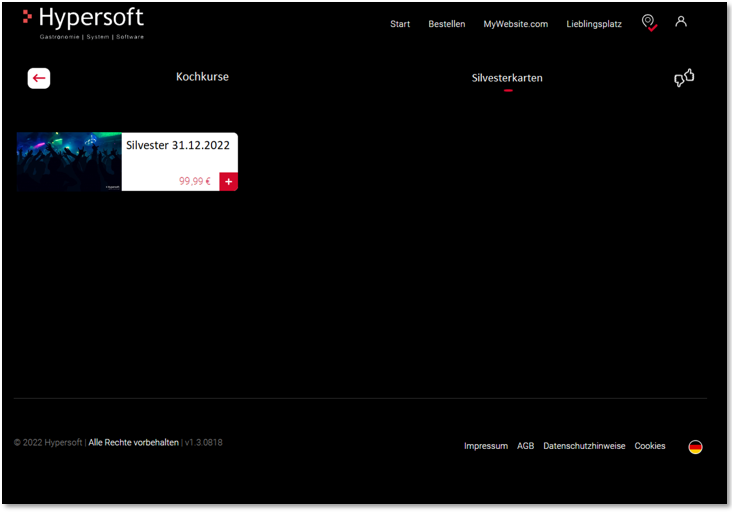Open the location pin icon
732x520 pixels.
(649, 22)
